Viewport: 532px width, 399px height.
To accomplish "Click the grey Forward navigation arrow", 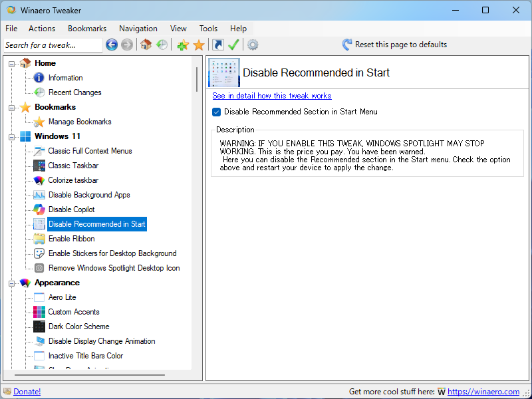I will click(127, 45).
